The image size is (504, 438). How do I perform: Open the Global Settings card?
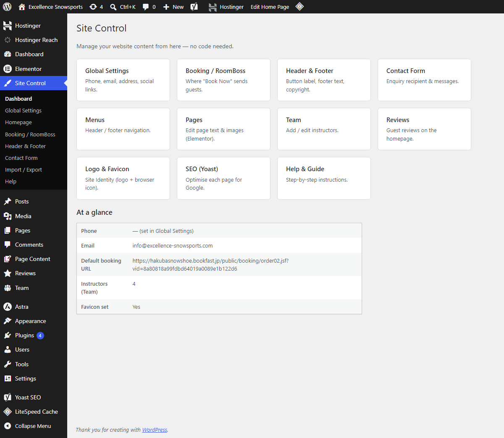point(123,80)
